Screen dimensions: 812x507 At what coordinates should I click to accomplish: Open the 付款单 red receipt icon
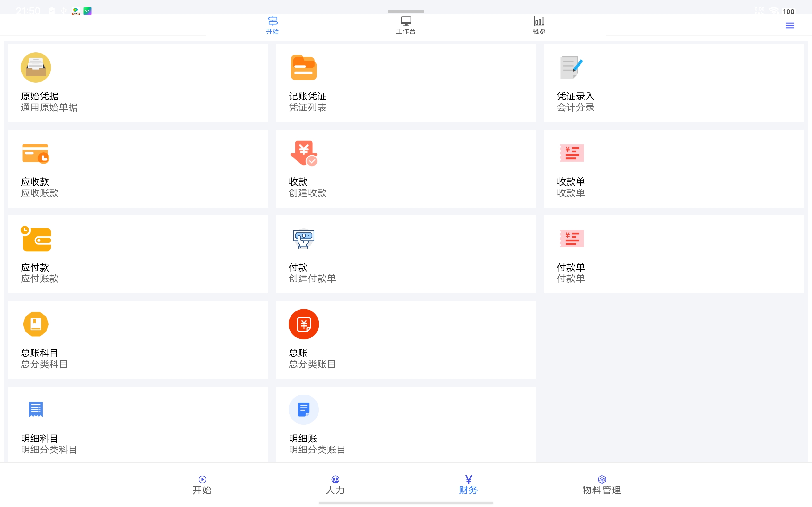(572, 239)
